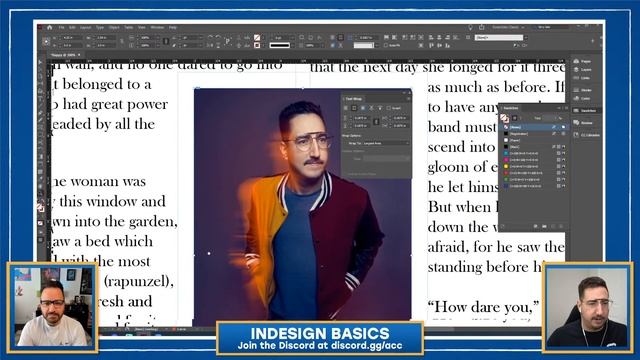
Task: Click the Home icon in InDesign
Action: click(x=50, y=27)
